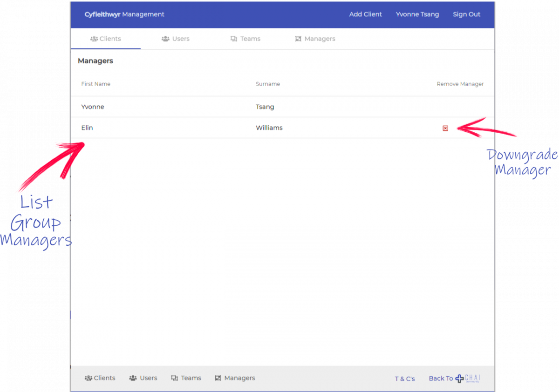The height and width of the screenshot is (392, 559).
Task: Click the Users group icon in the top tab bar
Action: (x=165, y=39)
